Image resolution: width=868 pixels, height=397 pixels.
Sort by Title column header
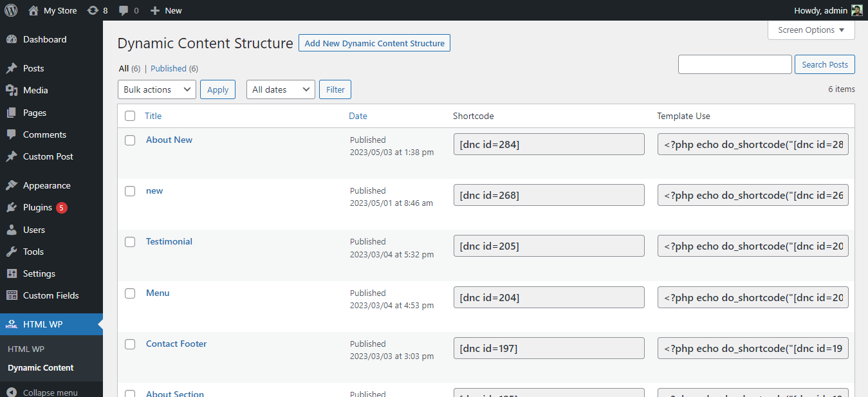[x=153, y=116]
